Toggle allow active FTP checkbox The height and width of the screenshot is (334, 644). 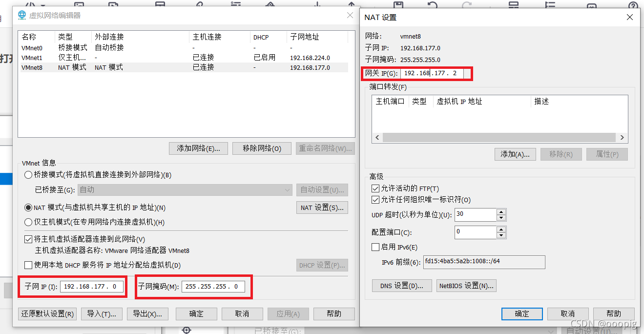375,188
